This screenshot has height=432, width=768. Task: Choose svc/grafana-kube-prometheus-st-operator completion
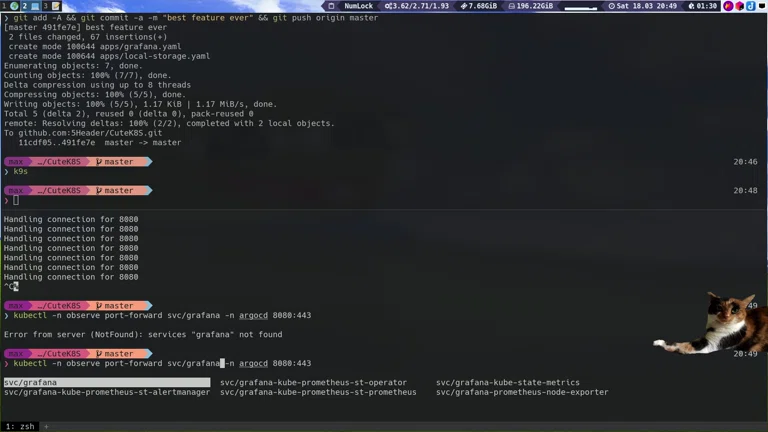[x=313, y=383]
